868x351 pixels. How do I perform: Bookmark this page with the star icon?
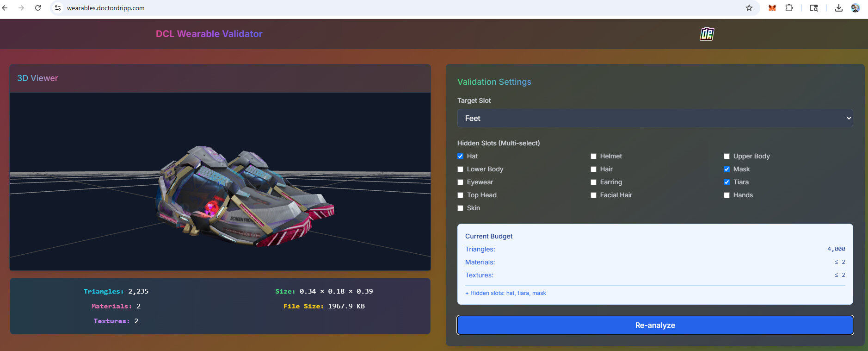[749, 8]
